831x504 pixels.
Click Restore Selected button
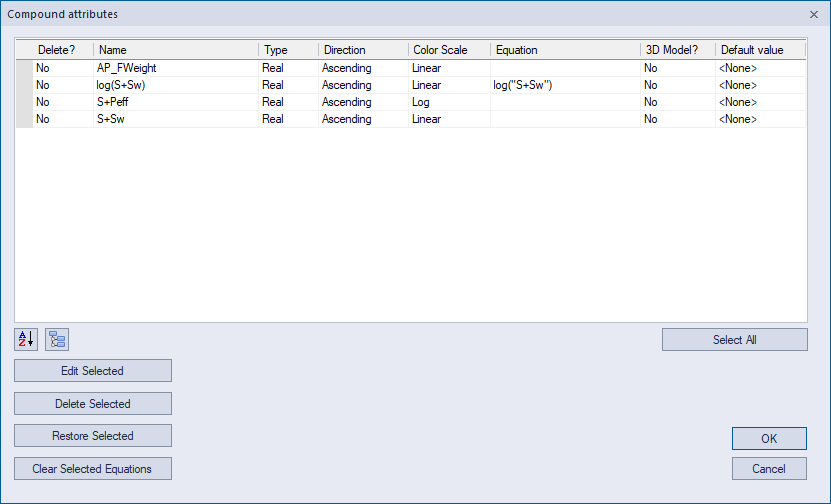click(93, 436)
